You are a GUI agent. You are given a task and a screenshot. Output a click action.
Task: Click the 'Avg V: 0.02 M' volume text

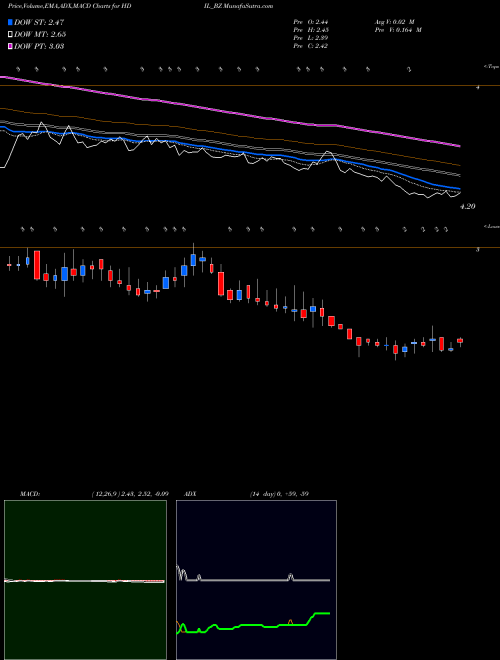(396, 22)
